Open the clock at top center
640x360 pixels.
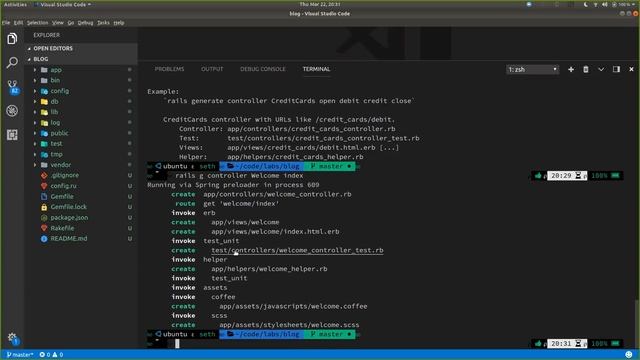pyautogui.click(x=320, y=4)
